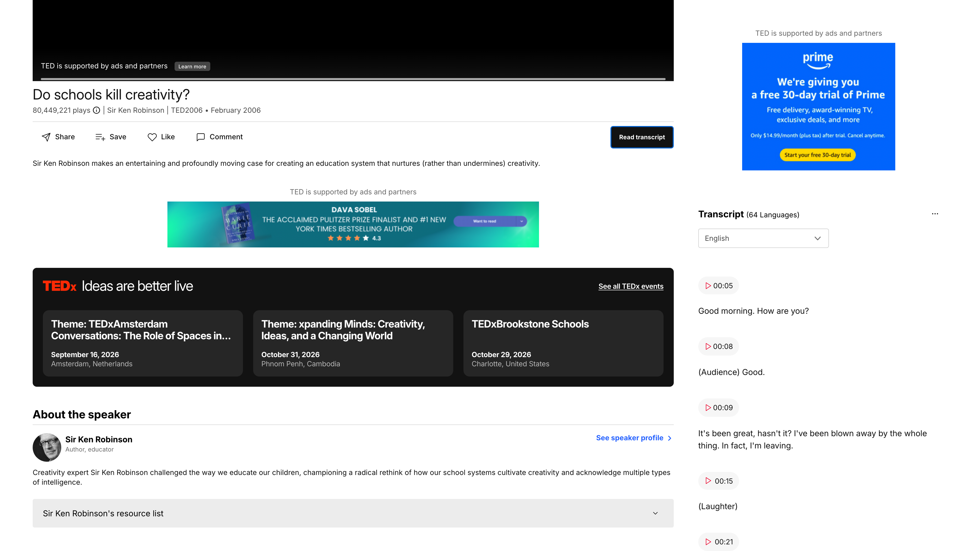The width and height of the screenshot is (980, 551).
Task: Play transcript from 00:09 timestamp
Action: click(719, 408)
